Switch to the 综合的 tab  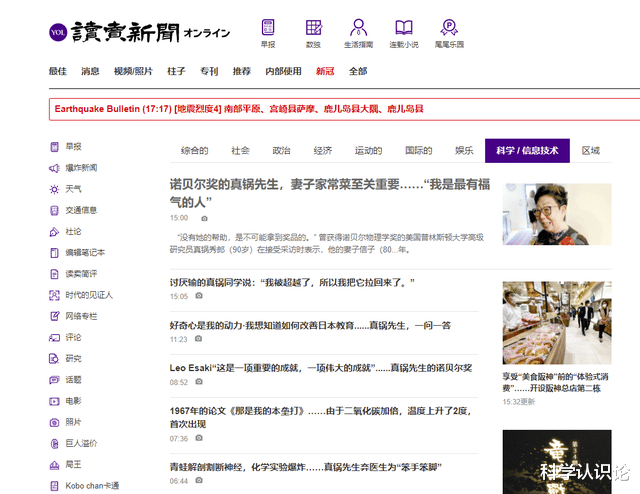[x=194, y=151]
